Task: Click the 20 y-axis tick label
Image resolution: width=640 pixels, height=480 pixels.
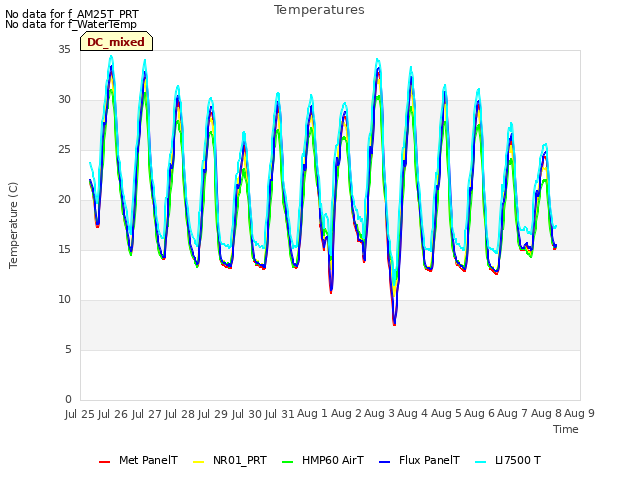Action: coord(64,200)
